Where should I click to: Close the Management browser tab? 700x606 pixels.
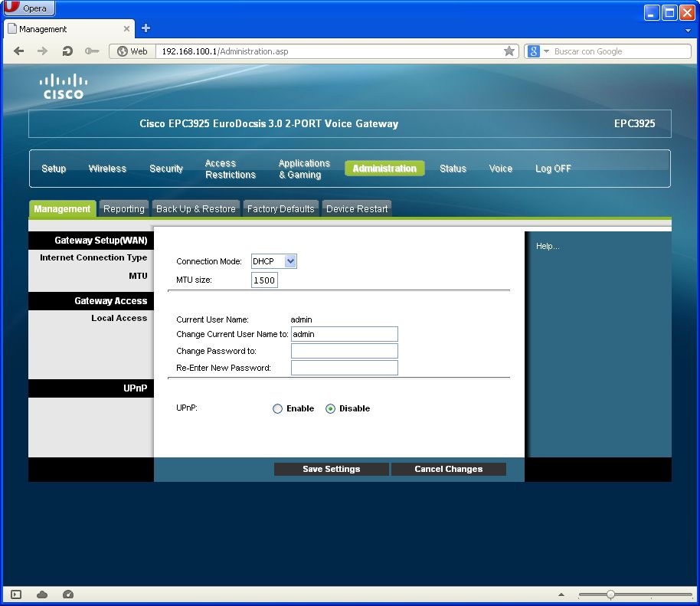tap(126, 28)
